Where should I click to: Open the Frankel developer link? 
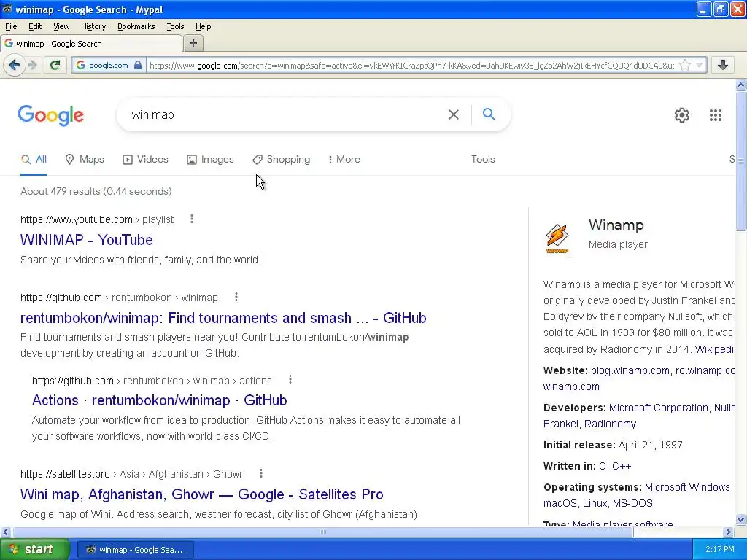point(561,424)
